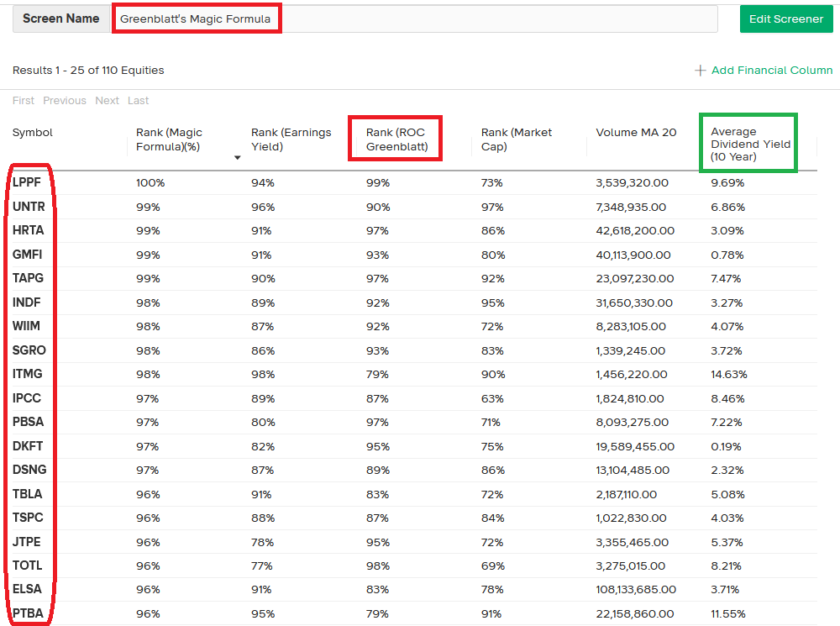Viewport: 840px width, 626px height.
Task: Open the UNTR ticker
Action: [x=29, y=207]
